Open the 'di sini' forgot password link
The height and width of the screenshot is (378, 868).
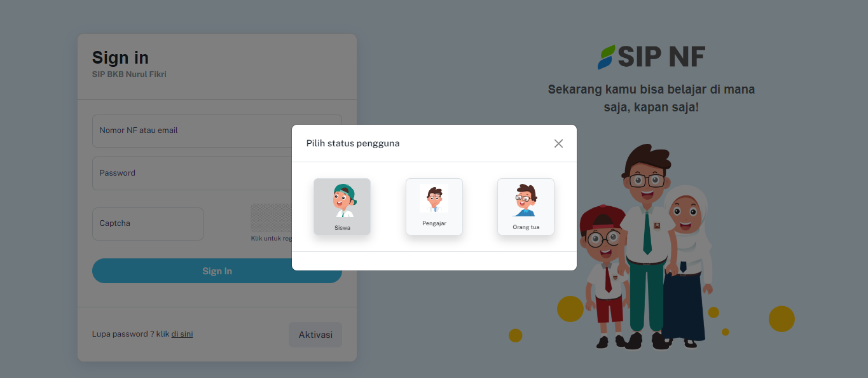[x=182, y=334]
